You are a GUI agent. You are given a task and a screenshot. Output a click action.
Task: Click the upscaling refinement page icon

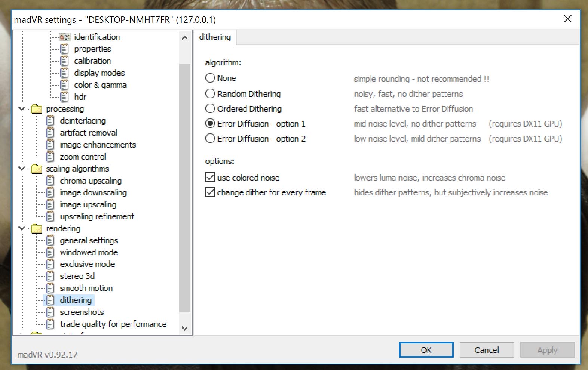click(x=50, y=216)
